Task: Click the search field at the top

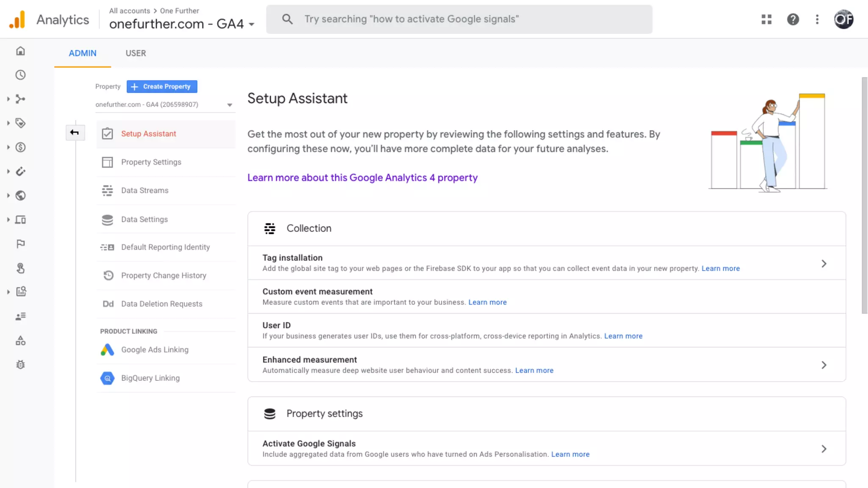Action: coord(459,19)
